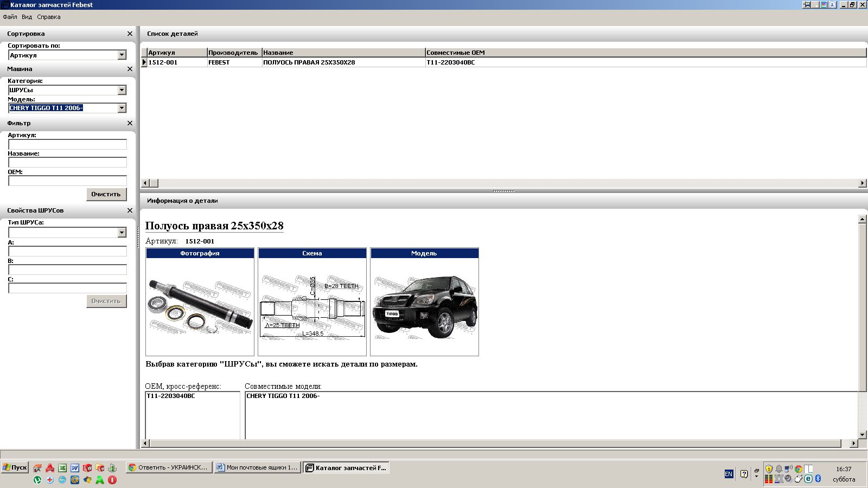Launch the blue @ mail quick launch icon
Viewport: 868px width, 488px height.
coord(75,480)
